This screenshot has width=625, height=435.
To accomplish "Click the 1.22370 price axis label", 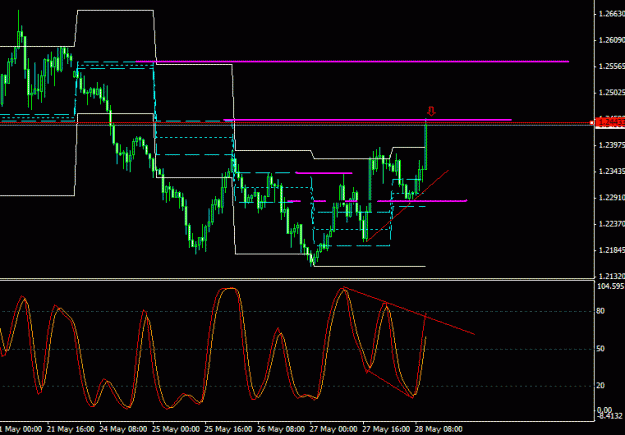I will pyautogui.click(x=611, y=224).
